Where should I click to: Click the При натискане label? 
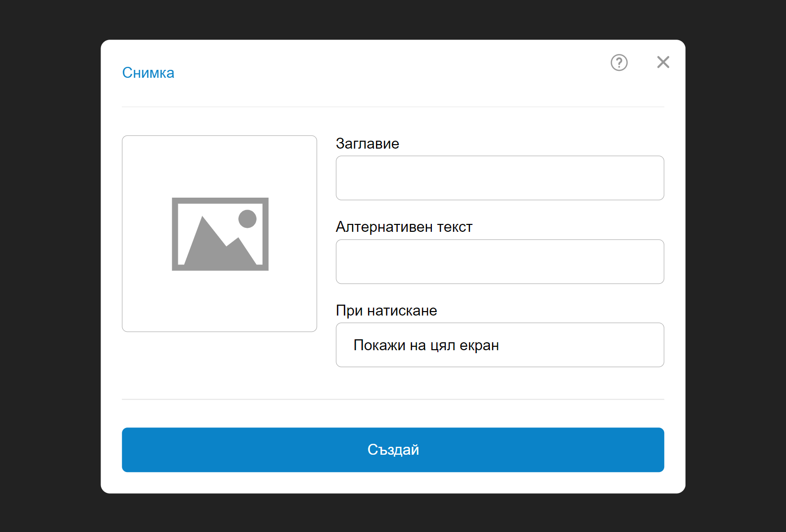click(x=386, y=311)
